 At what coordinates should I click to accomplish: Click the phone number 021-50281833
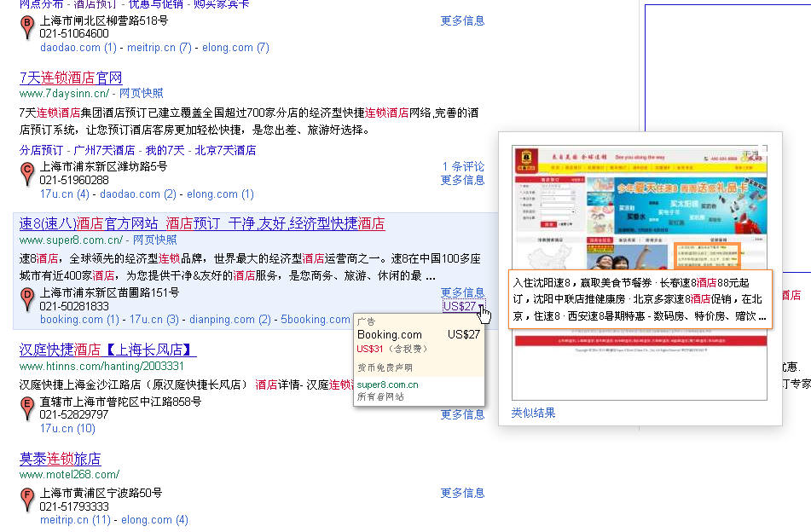74,306
